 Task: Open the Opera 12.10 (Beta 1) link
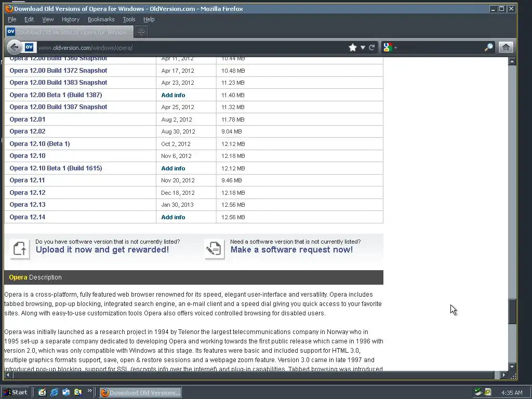pyautogui.click(x=39, y=144)
